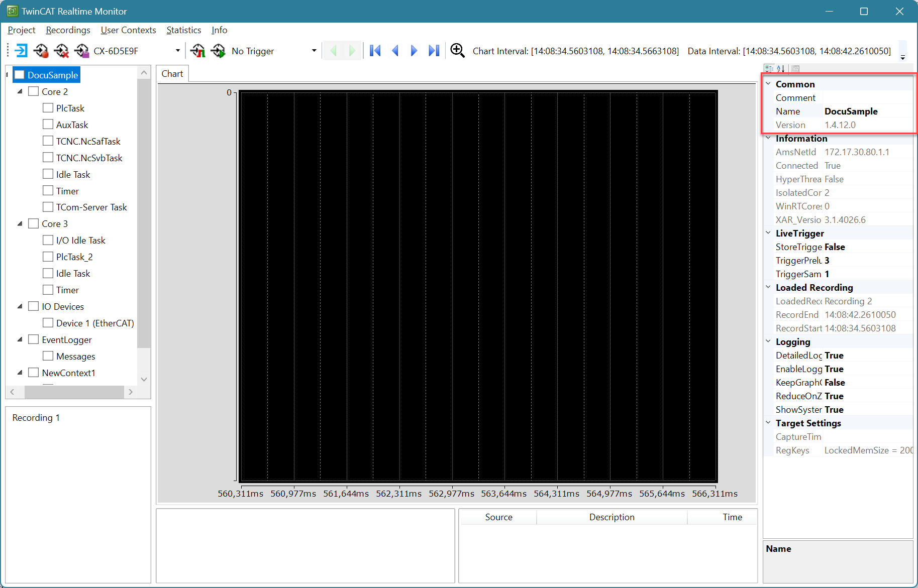Click the greyed green left arrow icon
This screenshot has height=588, width=918.
click(333, 51)
